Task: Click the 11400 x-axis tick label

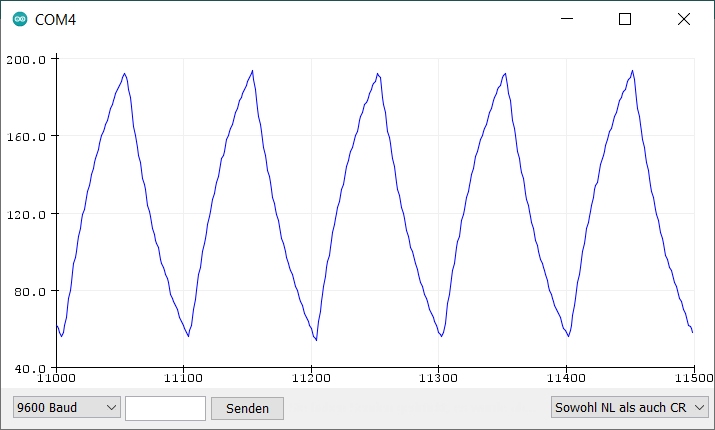Action: (566, 380)
